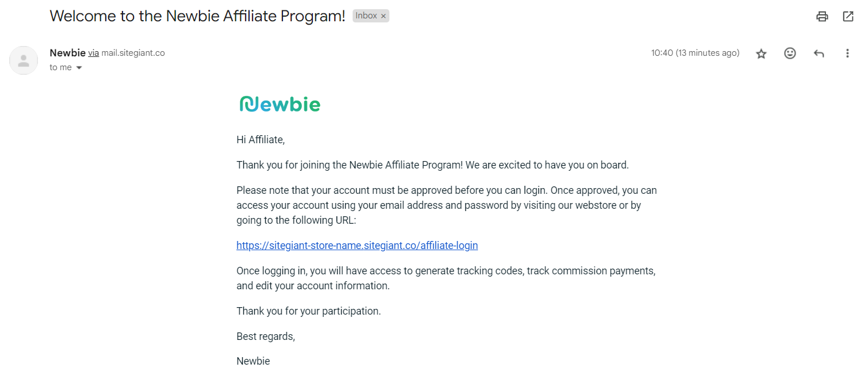Screen dimensions: 868x375
Task: Open the affiliate-login URL link
Action: coord(357,246)
